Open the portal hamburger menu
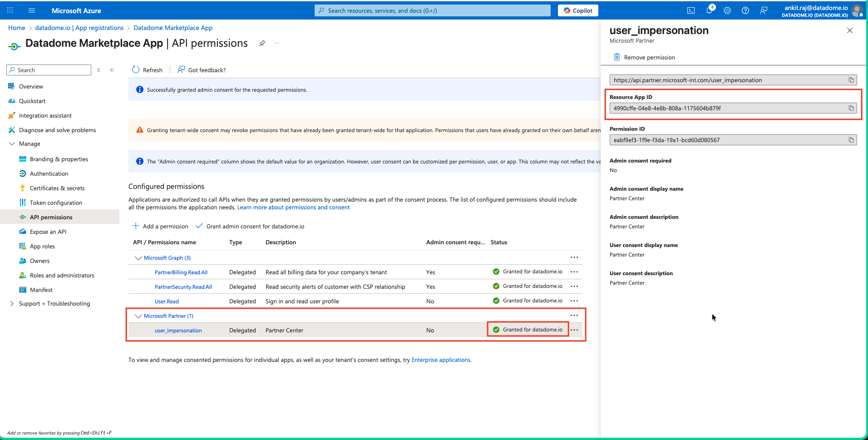The image size is (868, 440). (x=32, y=10)
